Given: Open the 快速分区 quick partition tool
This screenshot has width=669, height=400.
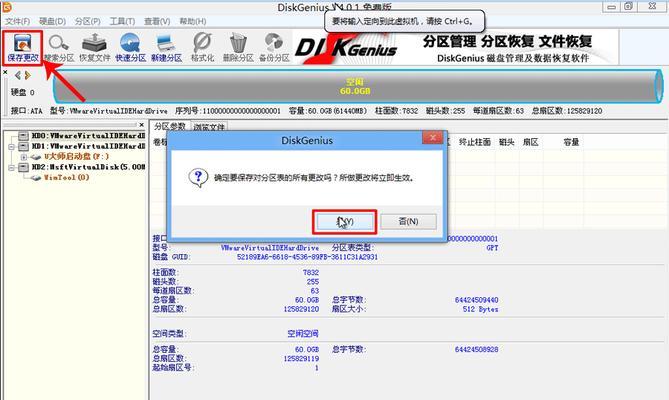Looking at the screenshot, I should click(131, 48).
